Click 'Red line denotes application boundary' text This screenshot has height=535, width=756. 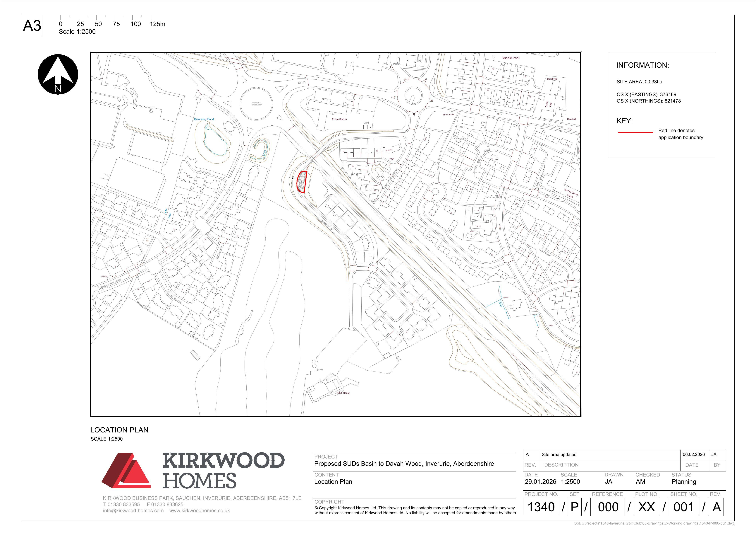681,134
